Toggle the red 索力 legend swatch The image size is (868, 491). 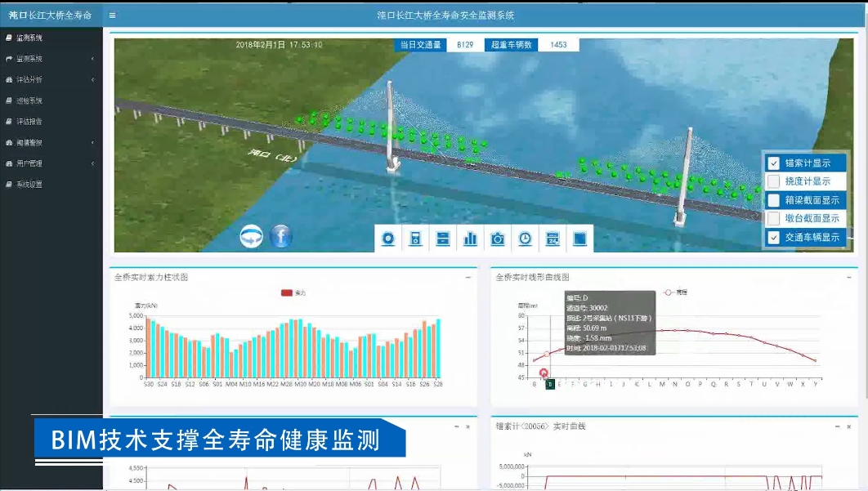click(286, 292)
